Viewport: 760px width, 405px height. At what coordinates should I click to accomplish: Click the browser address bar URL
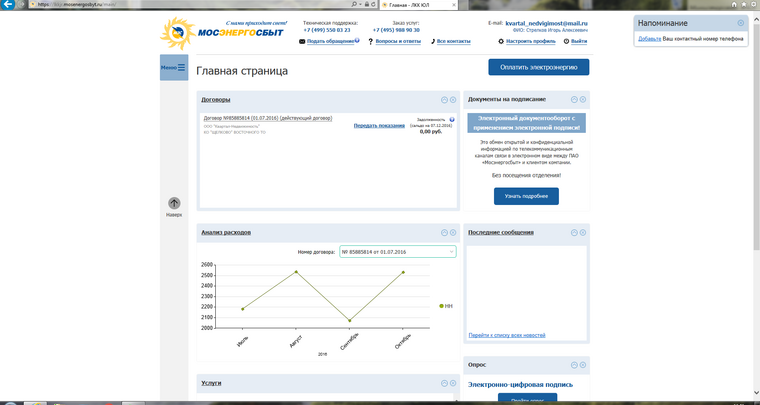pos(78,4)
